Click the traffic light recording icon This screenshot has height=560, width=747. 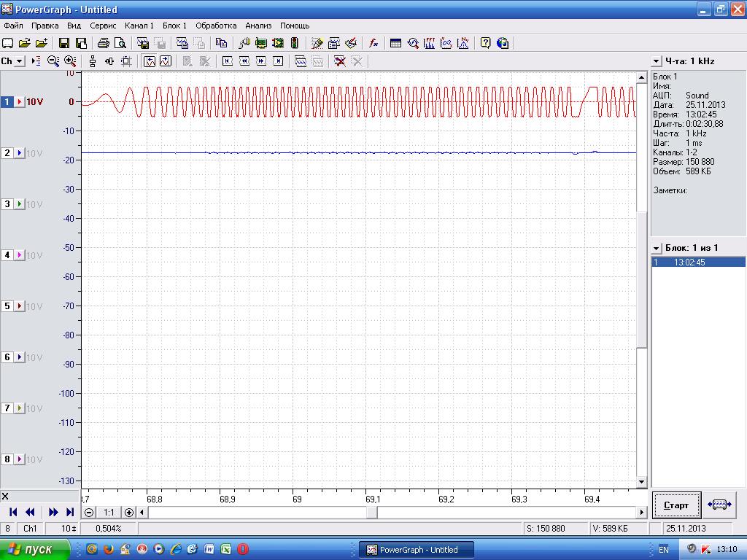295,43
